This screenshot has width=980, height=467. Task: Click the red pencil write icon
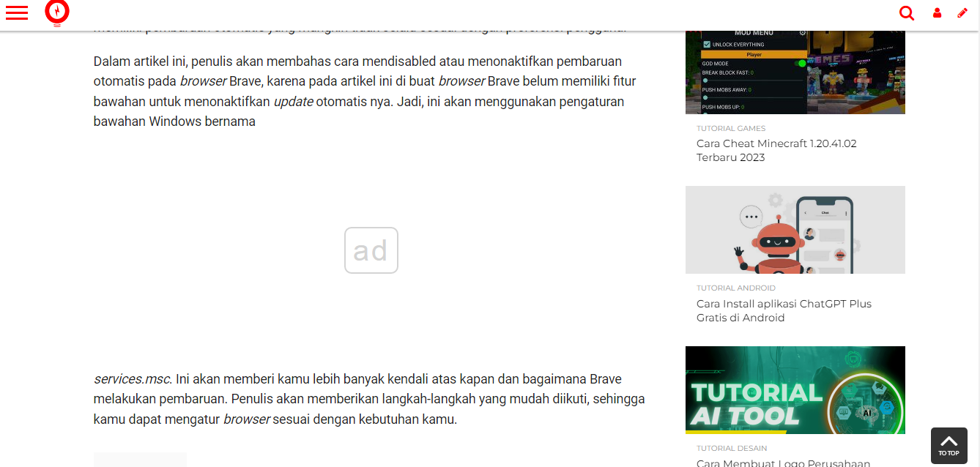point(962,13)
